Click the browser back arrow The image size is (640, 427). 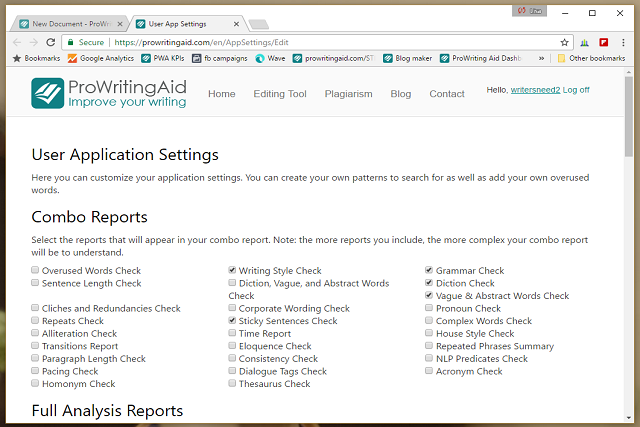click(x=16, y=42)
